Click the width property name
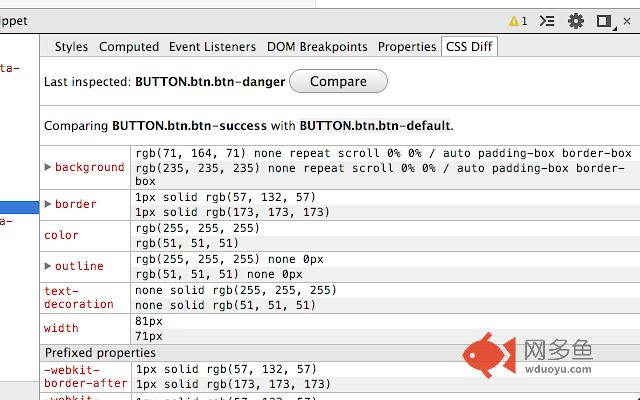The height and width of the screenshot is (400, 640). (61, 328)
